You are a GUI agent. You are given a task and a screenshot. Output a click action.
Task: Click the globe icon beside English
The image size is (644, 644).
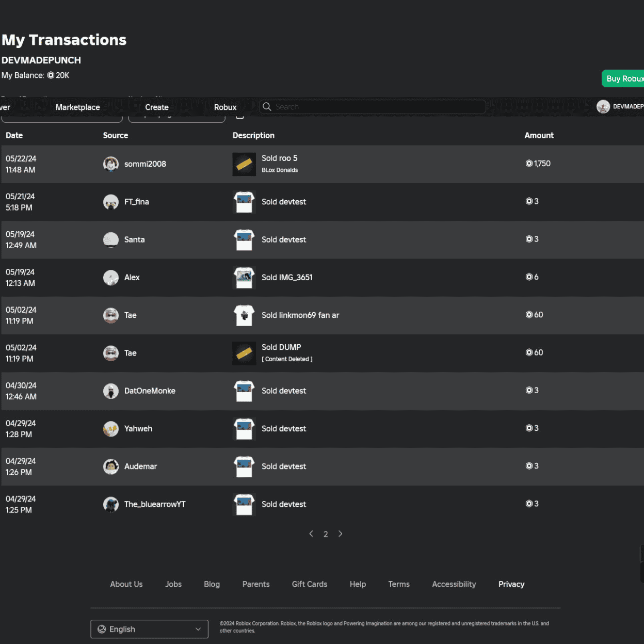pyautogui.click(x=102, y=629)
